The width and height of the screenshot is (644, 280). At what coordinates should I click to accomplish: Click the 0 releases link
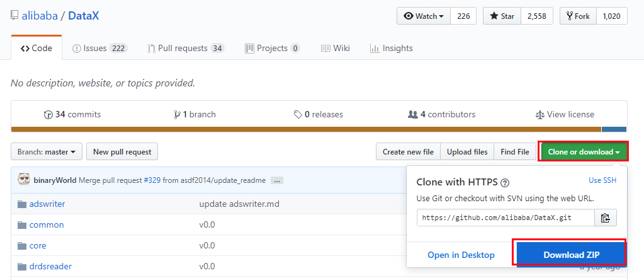[x=319, y=114]
